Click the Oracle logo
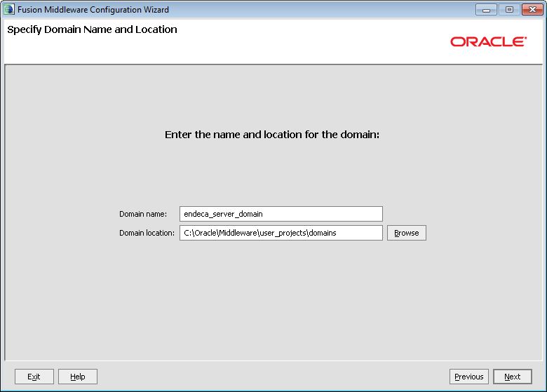547x392 pixels. pyautogui.click(x=488, y=41)
